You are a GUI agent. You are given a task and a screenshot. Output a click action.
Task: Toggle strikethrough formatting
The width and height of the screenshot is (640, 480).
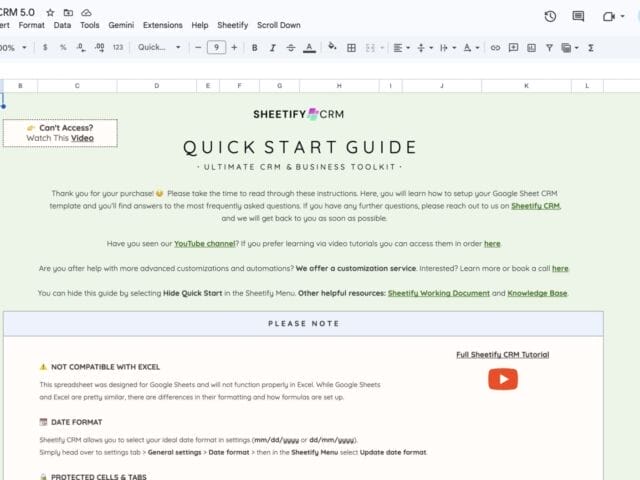(x=291, y=48)
